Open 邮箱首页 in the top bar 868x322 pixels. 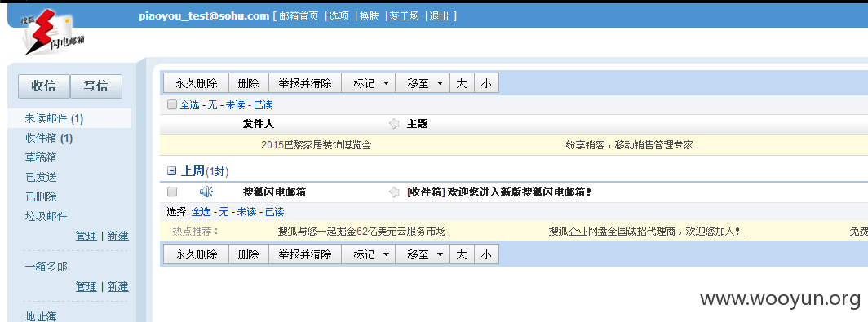[x=299, y=16]
